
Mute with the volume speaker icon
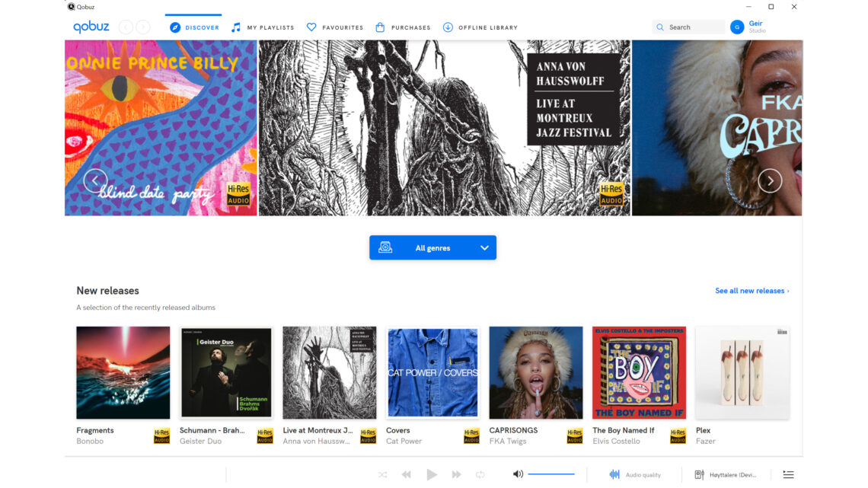click(519, 474)
